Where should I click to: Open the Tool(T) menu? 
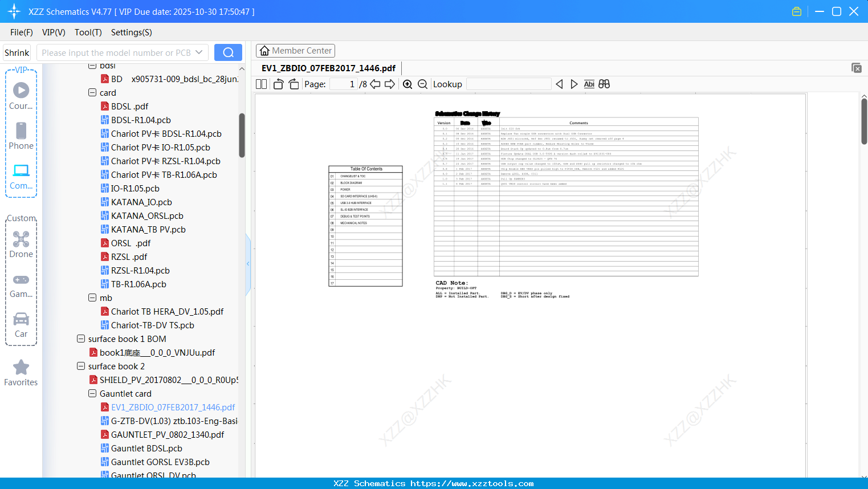click(88, 32)
